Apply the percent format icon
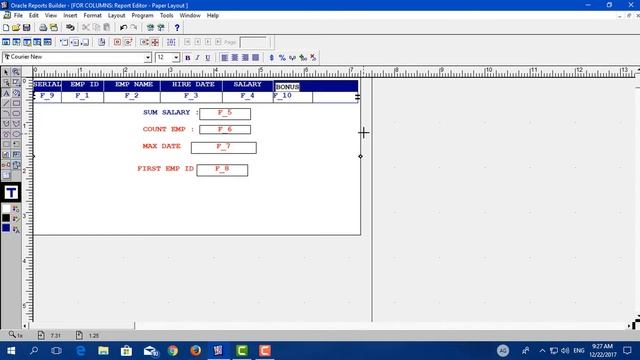The height and width of the screenshot is (360, 640). point(282,58)
